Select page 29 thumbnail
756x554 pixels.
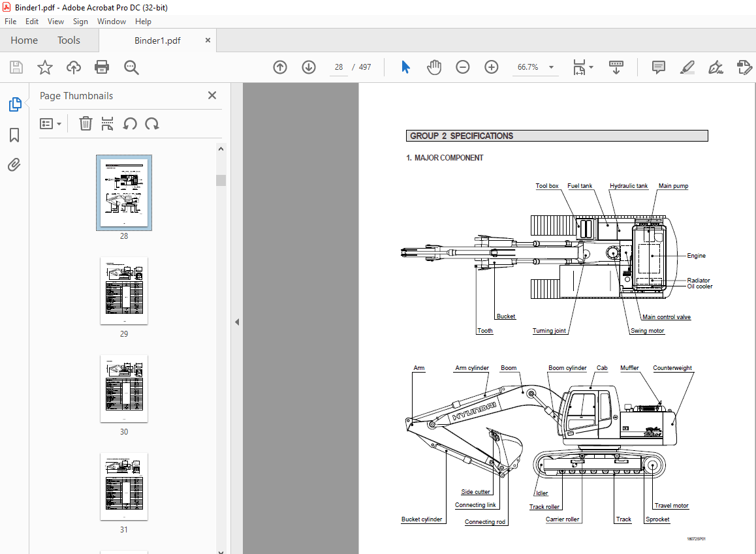[124, 291]
